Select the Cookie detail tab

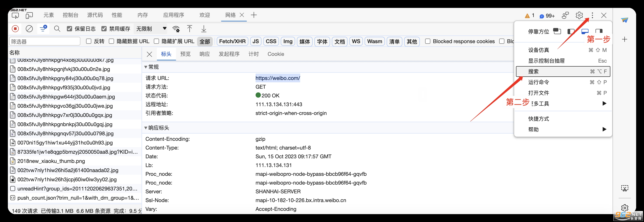click(276, 54)
